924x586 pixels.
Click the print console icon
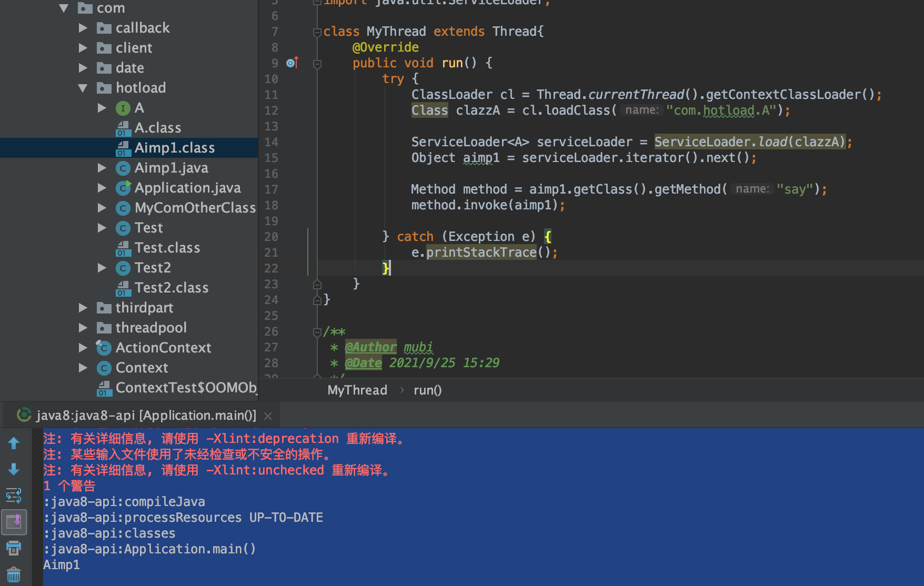click(x=14, y=548)
